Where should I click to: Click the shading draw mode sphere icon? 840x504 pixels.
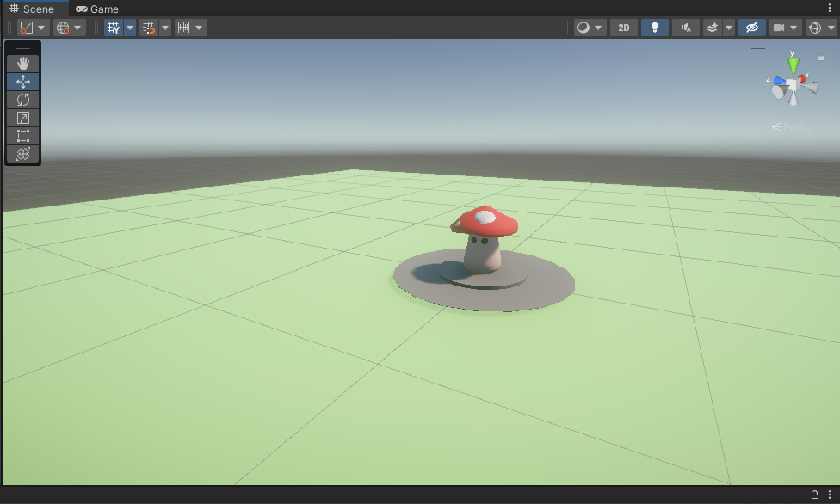tap(584, 28)
